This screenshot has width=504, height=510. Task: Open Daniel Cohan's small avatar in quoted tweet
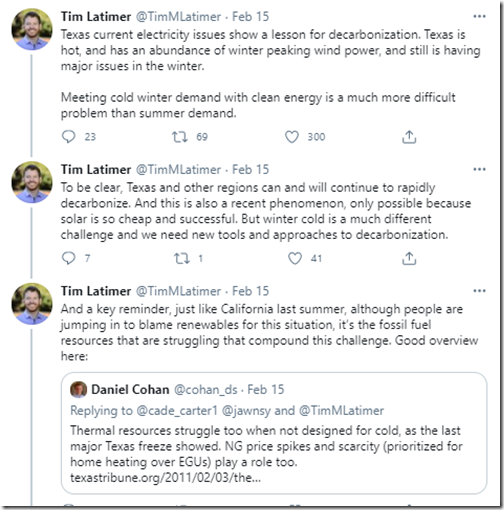(x=79, y=389)
